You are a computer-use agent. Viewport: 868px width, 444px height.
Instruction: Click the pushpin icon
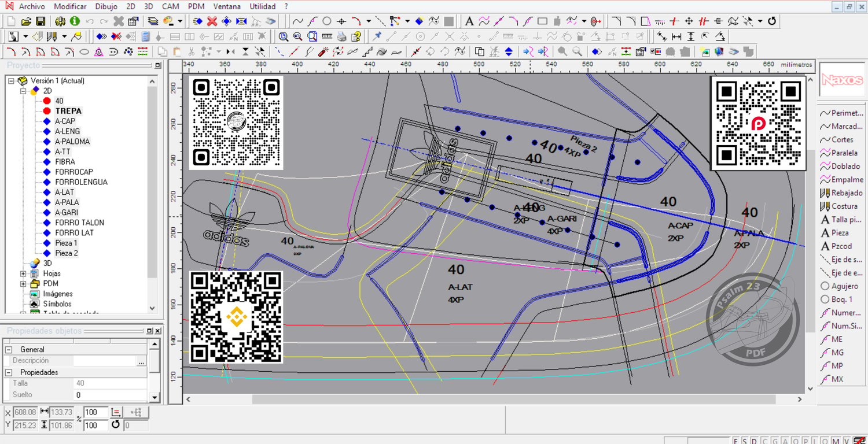click(377, 36)
